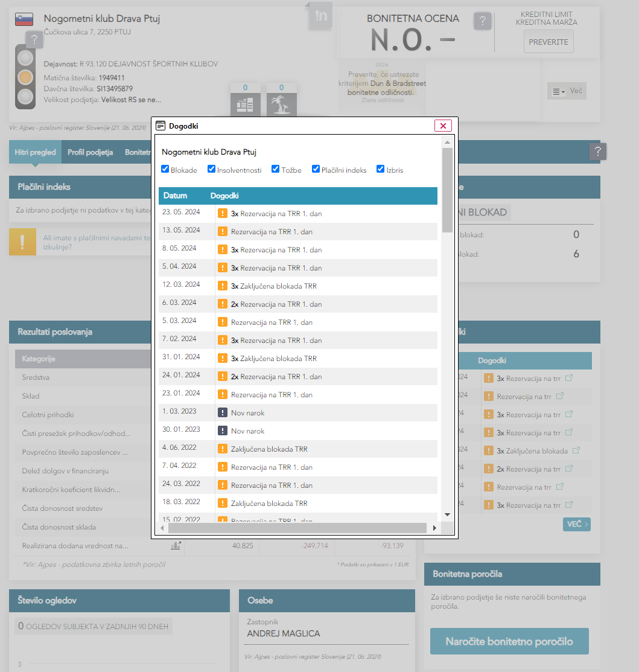
Task: Click Naročite bonitetno poročilo button
Action: click(509, 641)
